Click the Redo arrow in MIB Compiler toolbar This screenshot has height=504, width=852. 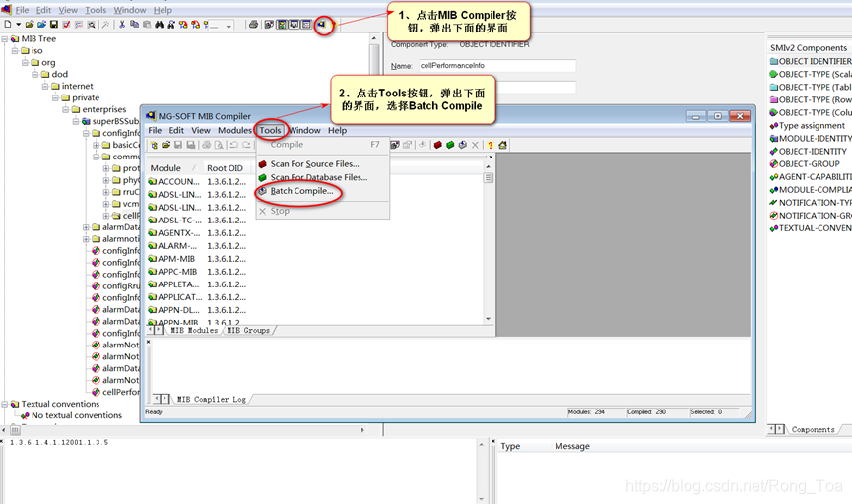click(246, 145)
